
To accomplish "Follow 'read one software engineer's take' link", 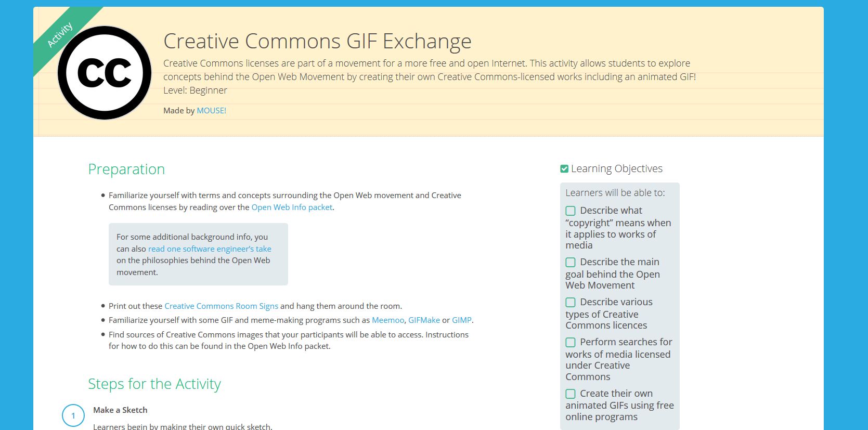I will pyautogui.click(x=210, y=249).
